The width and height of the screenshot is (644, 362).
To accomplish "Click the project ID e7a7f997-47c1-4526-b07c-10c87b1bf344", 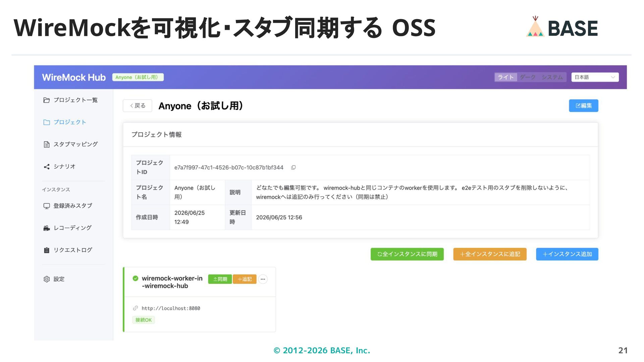I will click(229, 168).
